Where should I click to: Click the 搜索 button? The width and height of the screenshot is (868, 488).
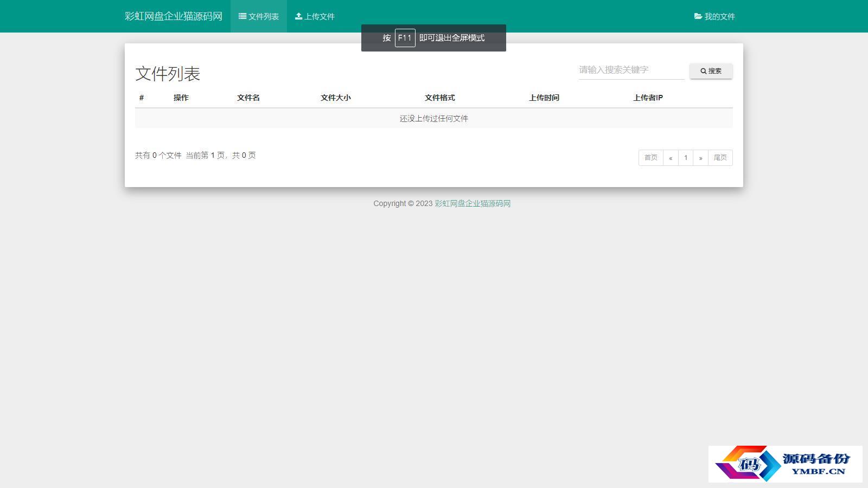[x=711, y=71]
